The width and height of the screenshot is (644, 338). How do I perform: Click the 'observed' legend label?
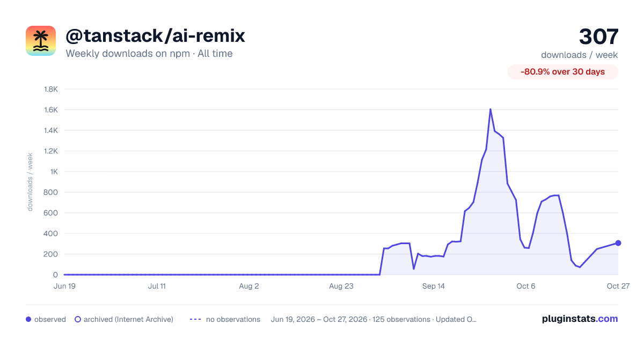pyautogui.click(x=50, y=319)
